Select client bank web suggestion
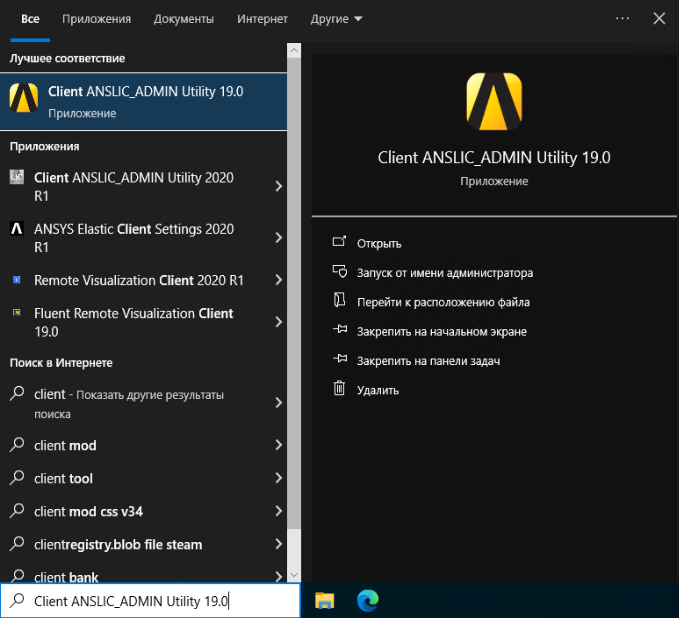This screenshot has width=679, height=618. 143,572
